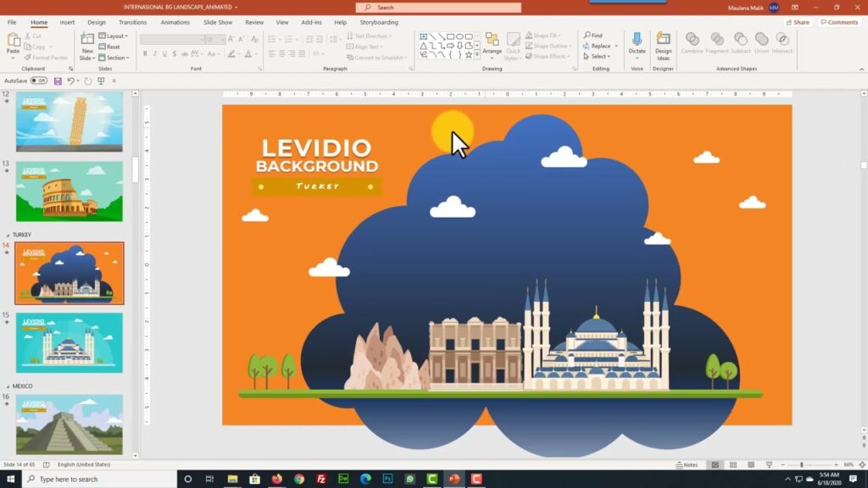
Task: Open the Animations tab
Action: (x=175, y=23)
